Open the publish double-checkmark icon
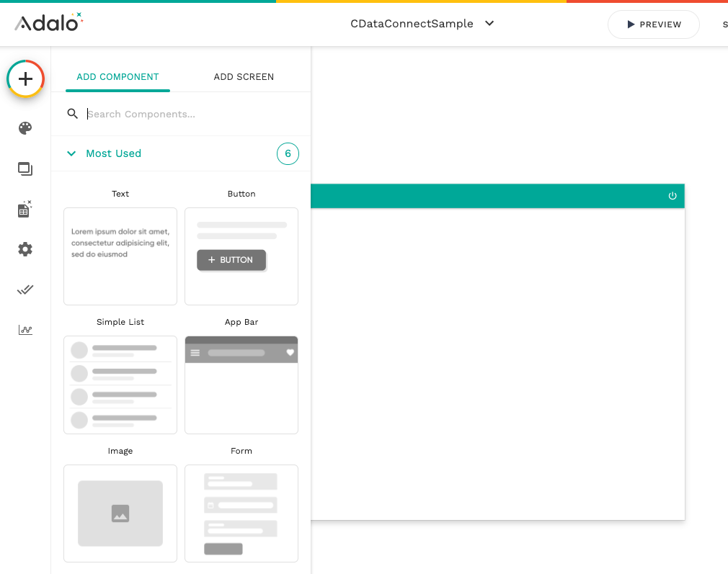Screen dimensions: 728x574 (x=25, y=290)
